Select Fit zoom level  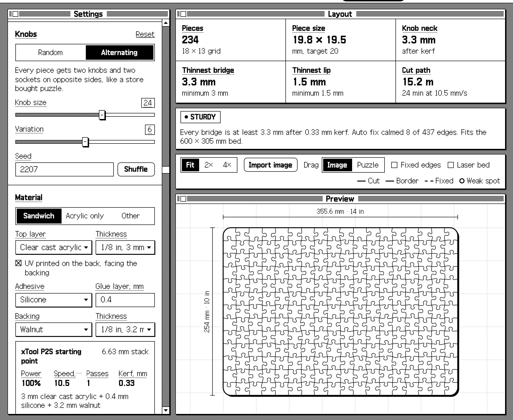[x=190, y=165]
